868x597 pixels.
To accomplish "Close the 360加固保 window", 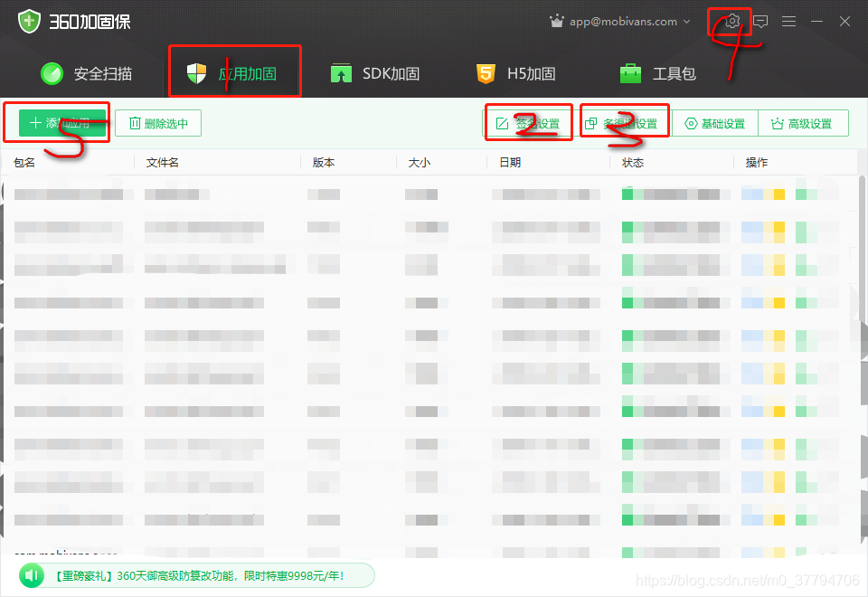I will coord(844,22).
